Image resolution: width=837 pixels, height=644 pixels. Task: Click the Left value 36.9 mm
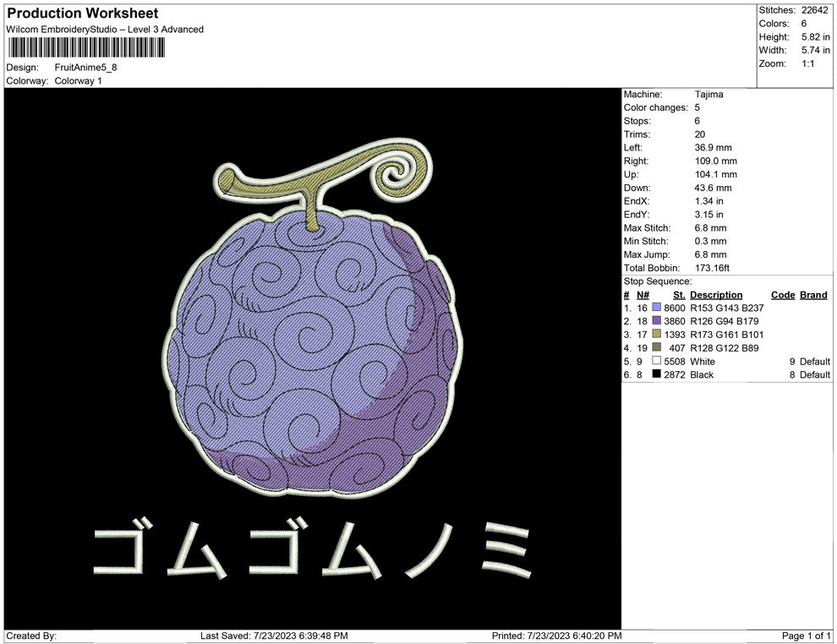point(714,148)
